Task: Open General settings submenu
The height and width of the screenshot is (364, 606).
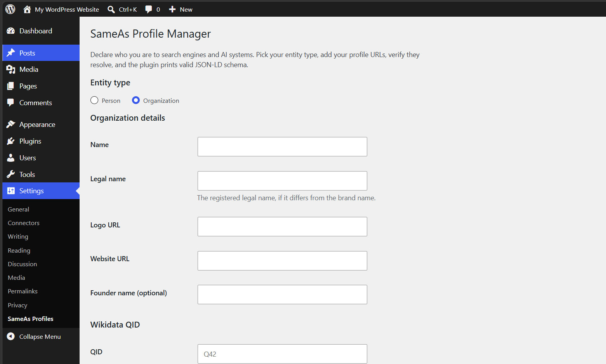Action: point(18,209)
